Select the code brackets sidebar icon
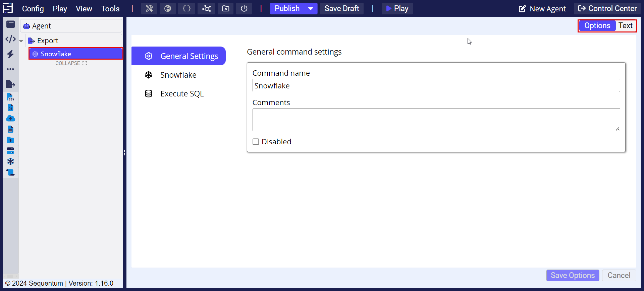 point(10,39)
